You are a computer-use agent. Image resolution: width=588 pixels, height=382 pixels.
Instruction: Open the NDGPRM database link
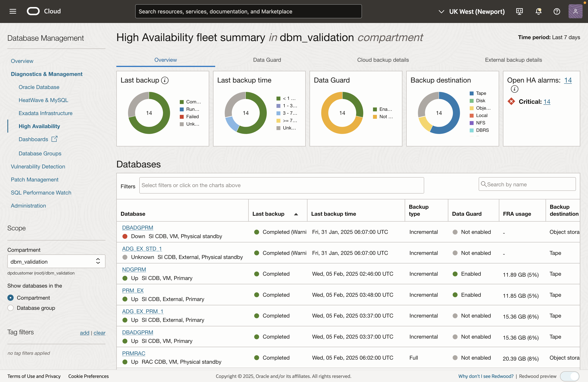coord(134,269)
